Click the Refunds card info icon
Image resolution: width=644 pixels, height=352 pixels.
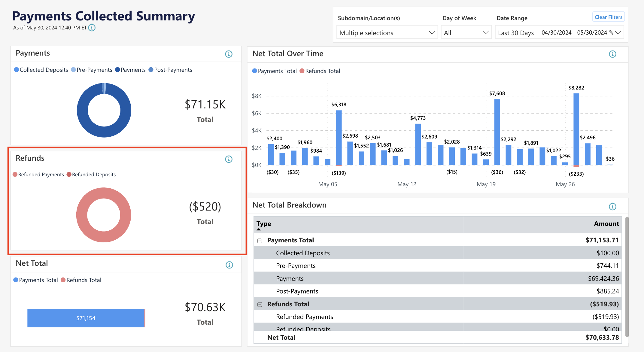pyautogui.click(x=229, y=159)
